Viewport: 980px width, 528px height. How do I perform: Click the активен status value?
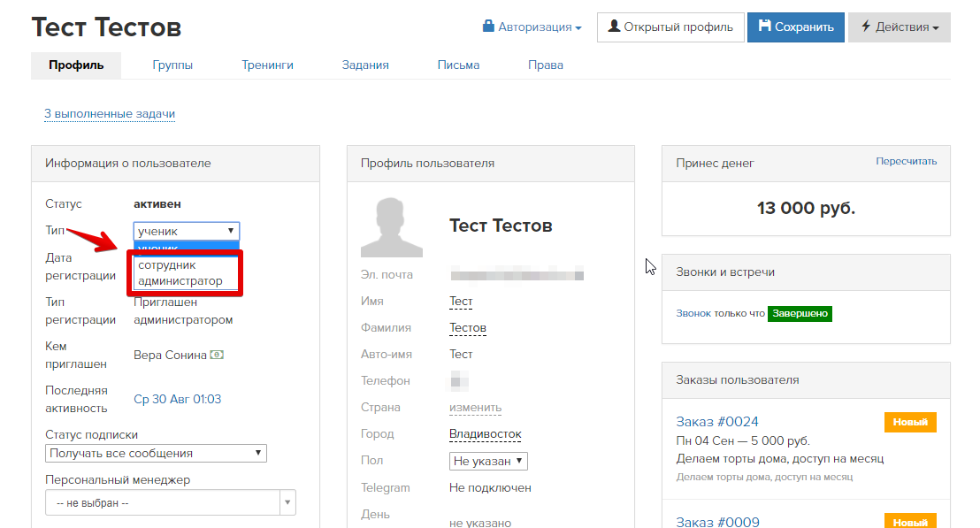click(157, 204)
